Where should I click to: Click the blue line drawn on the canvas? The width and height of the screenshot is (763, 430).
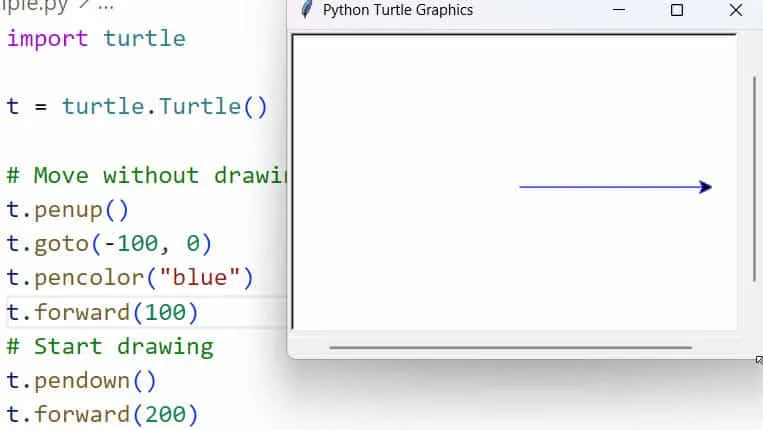(600, 187)
